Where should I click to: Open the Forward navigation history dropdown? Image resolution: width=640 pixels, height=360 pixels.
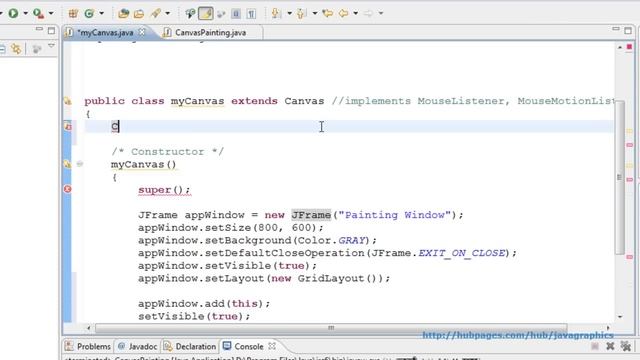click(x=381, y=13)
